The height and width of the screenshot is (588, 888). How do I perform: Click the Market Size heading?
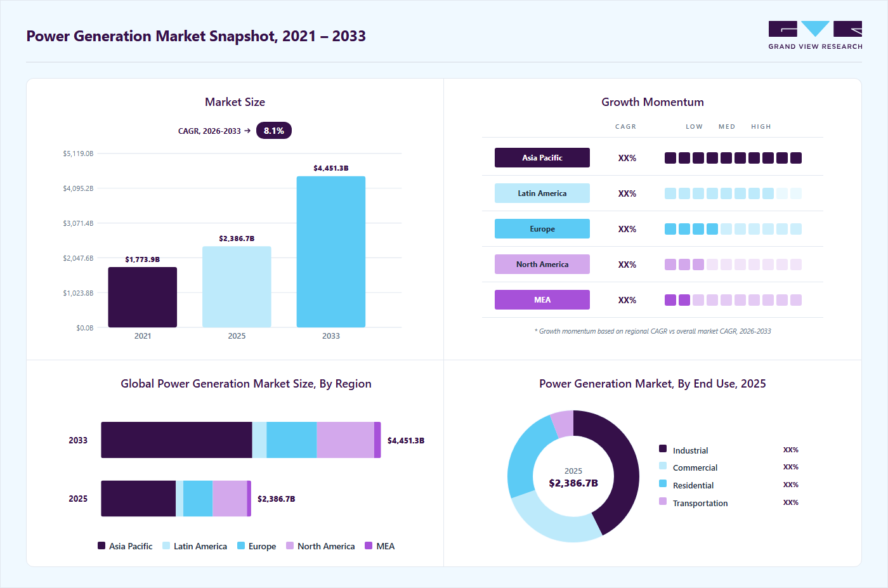(x=235, y=102)
